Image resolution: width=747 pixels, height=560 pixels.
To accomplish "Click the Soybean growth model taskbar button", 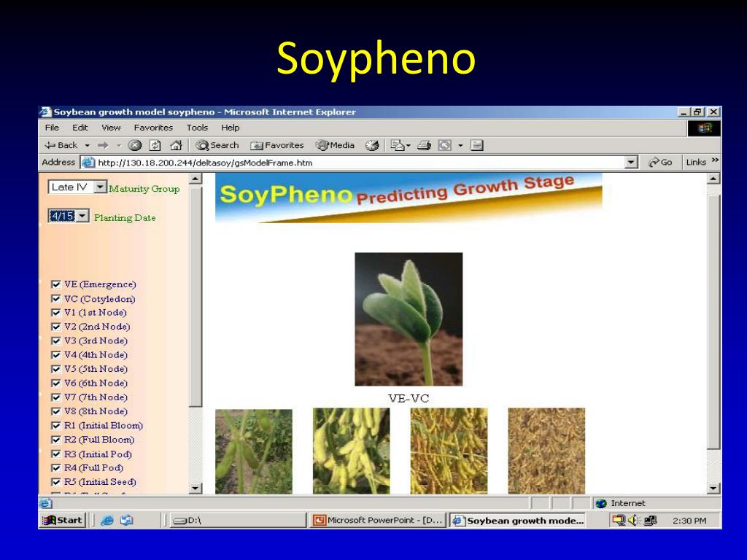I will tap(519, 521).
